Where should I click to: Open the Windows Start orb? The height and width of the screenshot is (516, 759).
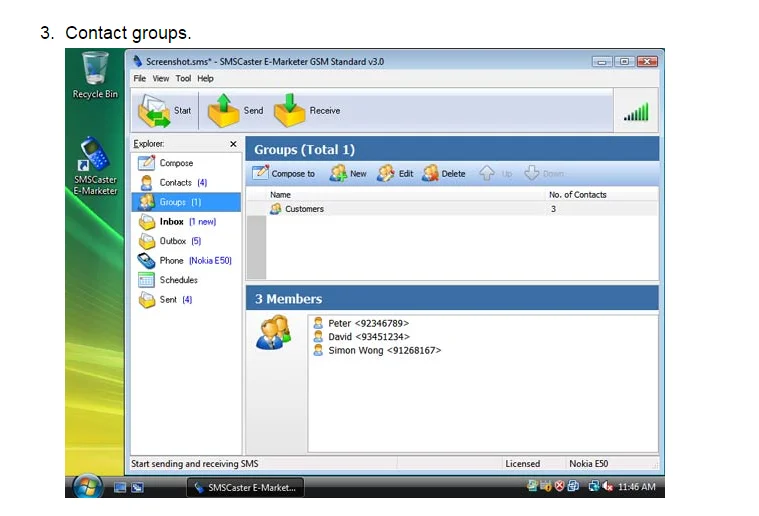[x=88, y=486]
